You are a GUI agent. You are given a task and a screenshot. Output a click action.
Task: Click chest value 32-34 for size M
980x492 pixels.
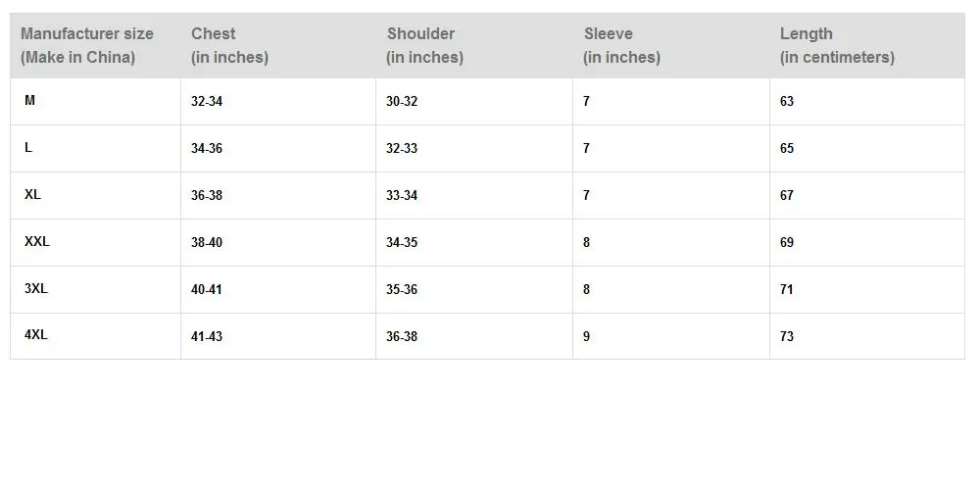coord(207,102)
